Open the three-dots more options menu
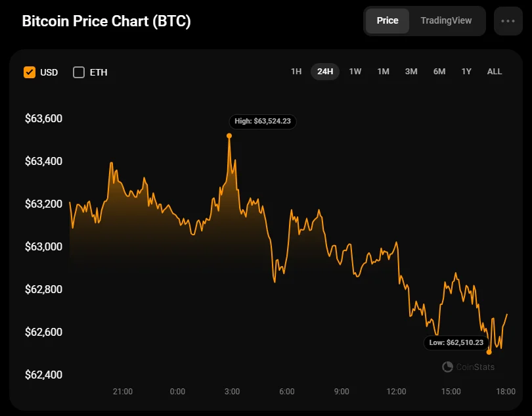 click(508, 21)
